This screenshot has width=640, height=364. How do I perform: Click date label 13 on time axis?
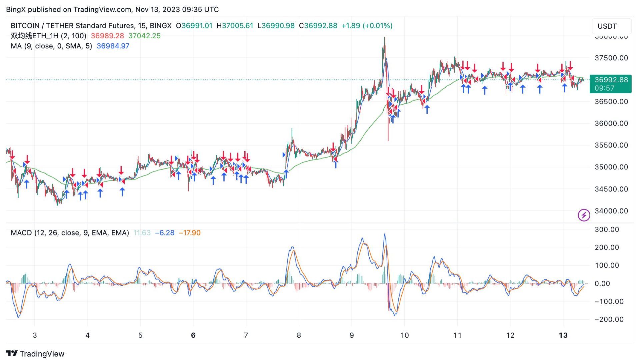point(563,335)
